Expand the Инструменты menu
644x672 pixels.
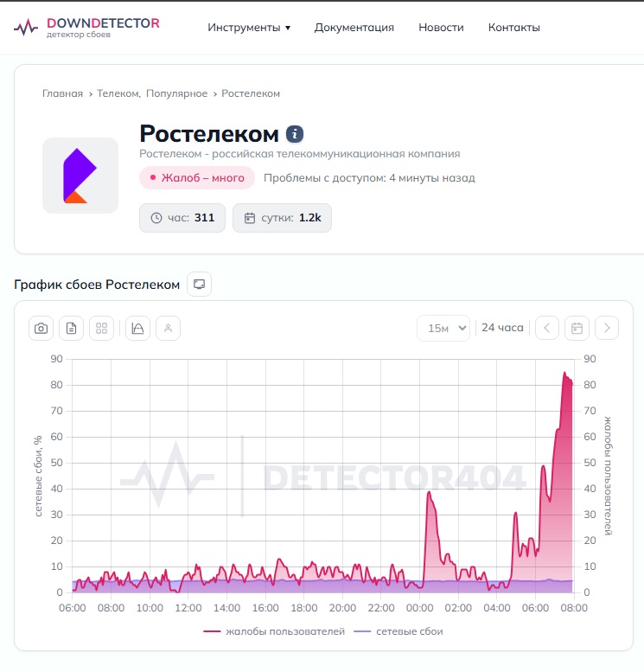pyautogui.click(x=248, y=28)
